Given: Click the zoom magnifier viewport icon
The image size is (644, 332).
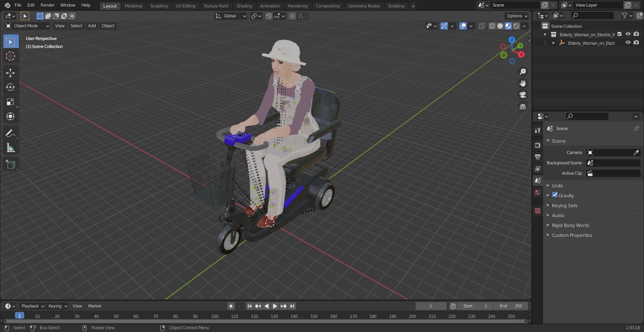Looking at the screenshot, I should click(x=522, y=72).
